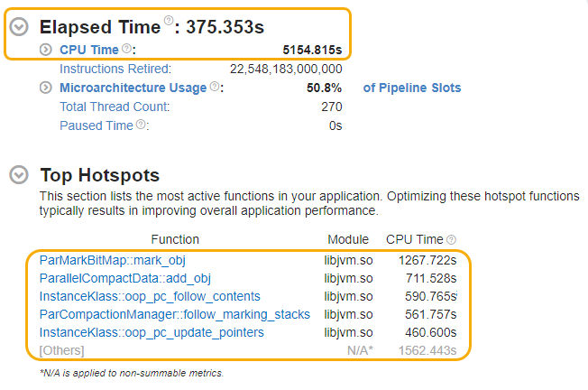Open InstanceKlass::oop_pc_update_pointers link
Viewport: 588px width, 390px height.
152,332
